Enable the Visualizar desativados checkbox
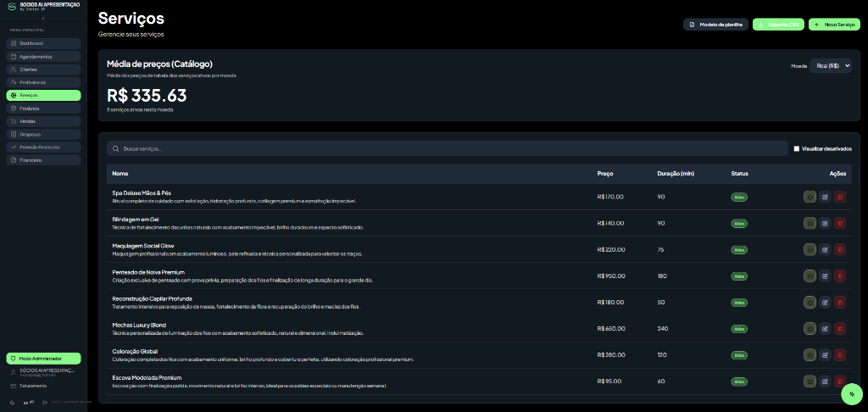Screen dimensions: 868x412 tap(797, 148)
